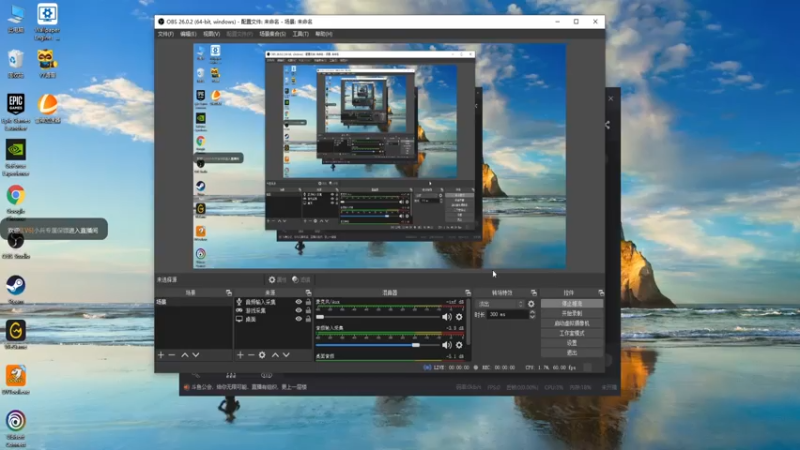This screenshot has width=800, height=450.
Task: Move scene up in the Scenes panel
Action: coord(185,355)
